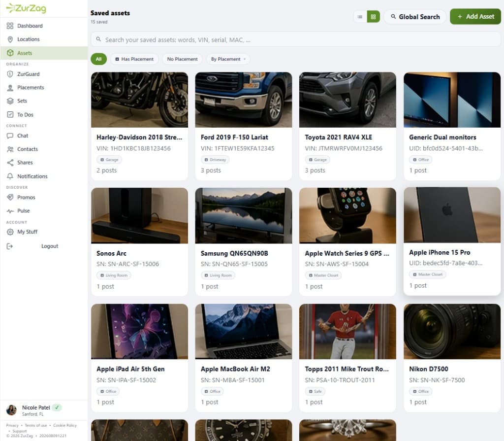Open the Apple iPhone 15 Pro title

pyautogui.click(x=440, y=252)
